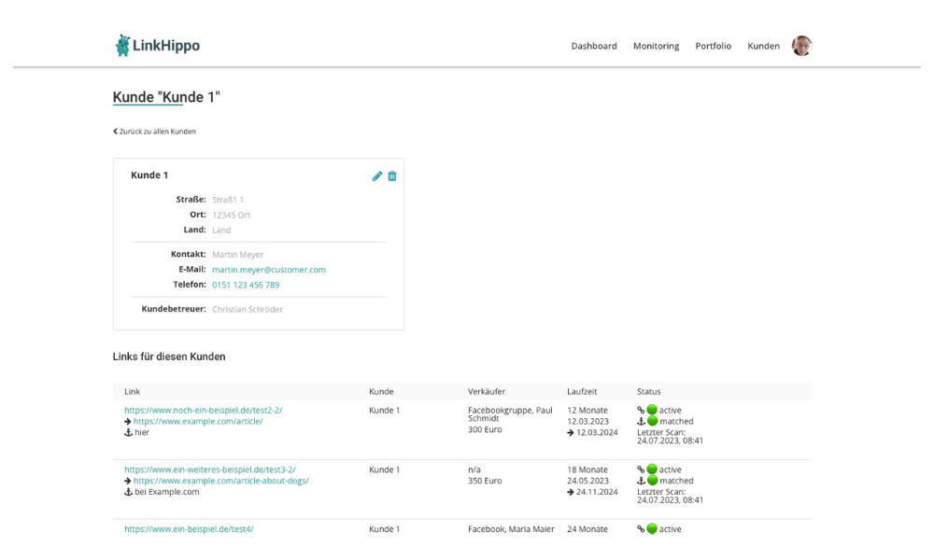Click the anchor icon beside 'hier'

(x=128, y=432)
